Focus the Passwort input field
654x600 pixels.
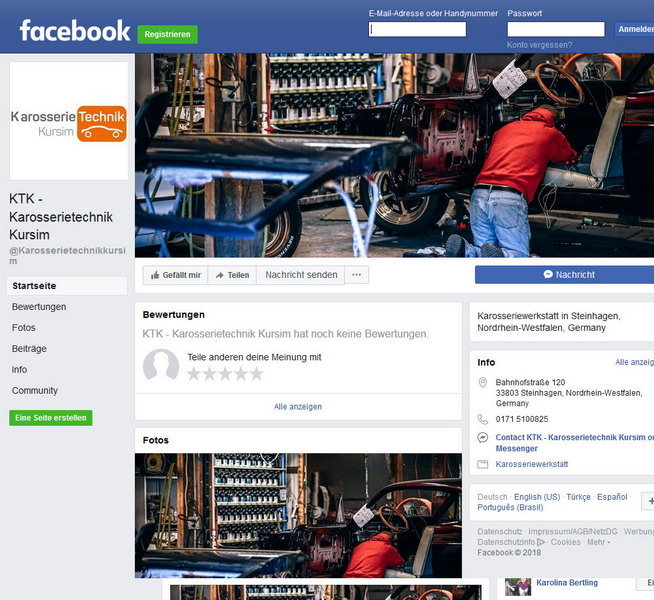click(556, 29)
